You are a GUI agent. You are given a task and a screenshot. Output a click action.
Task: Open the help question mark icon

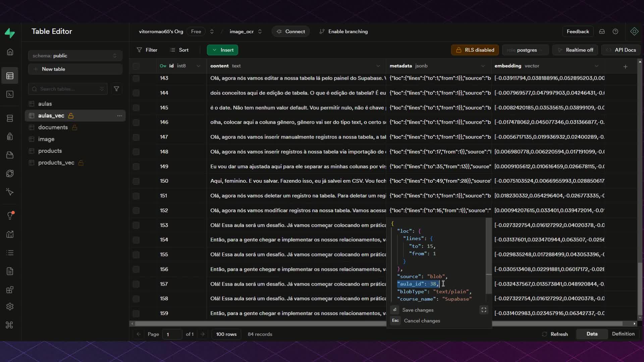tap(615, 32)
